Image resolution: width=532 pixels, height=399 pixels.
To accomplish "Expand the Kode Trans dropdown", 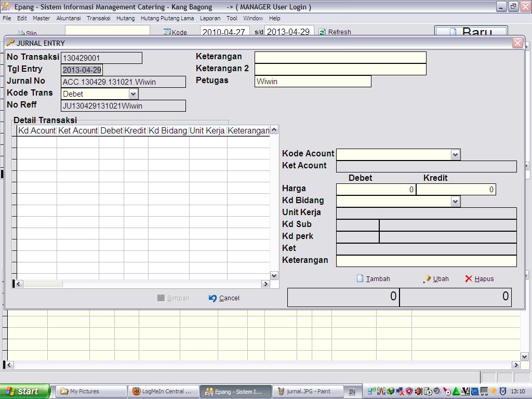I will pos(133,94).
